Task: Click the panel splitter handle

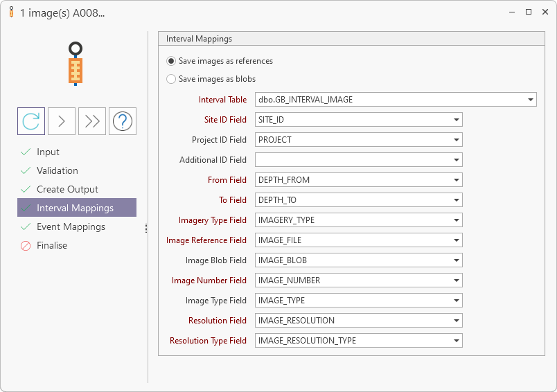Action: (x=146, y=228)
